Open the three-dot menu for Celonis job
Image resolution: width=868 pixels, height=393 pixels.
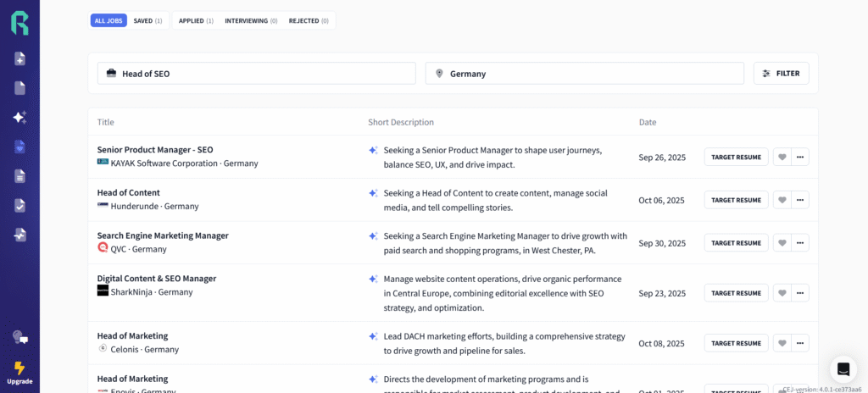coord(800,343)
